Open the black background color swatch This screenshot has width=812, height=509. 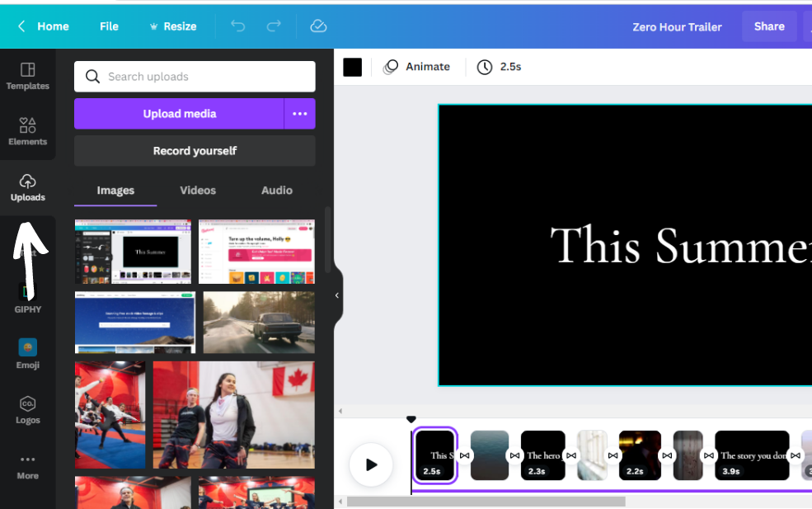[353, 67]
